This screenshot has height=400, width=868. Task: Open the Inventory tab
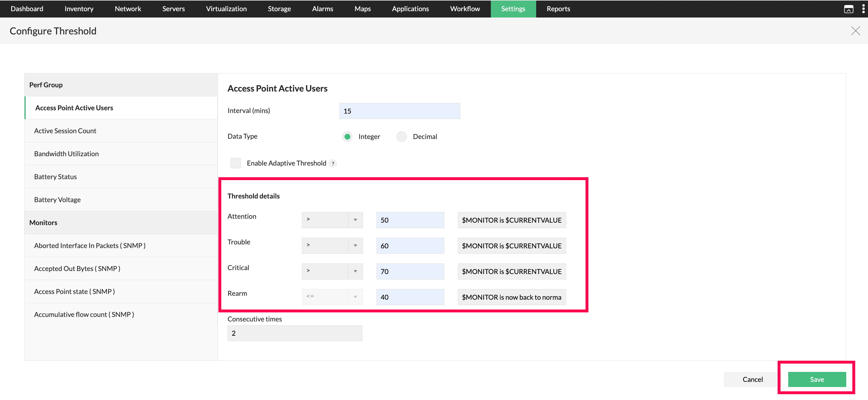[79, 9]
